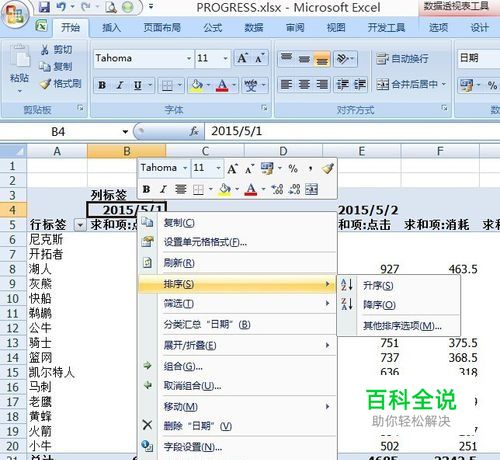
Task: Choose 设置单元格格式 in context menu
Action: [237, 242]
